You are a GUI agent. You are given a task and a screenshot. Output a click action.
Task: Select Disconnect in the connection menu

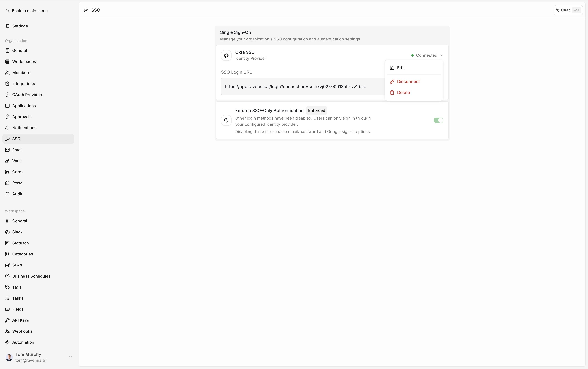[414, 82]
